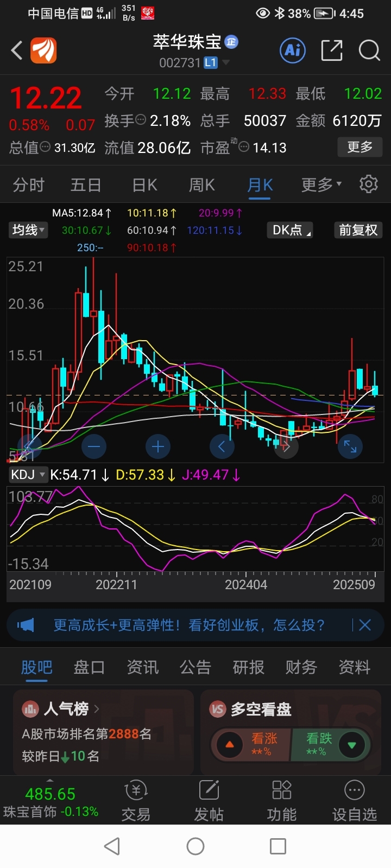Tap Android home navigation button
This screenshot has width=391, height=868.
[195, 846]
